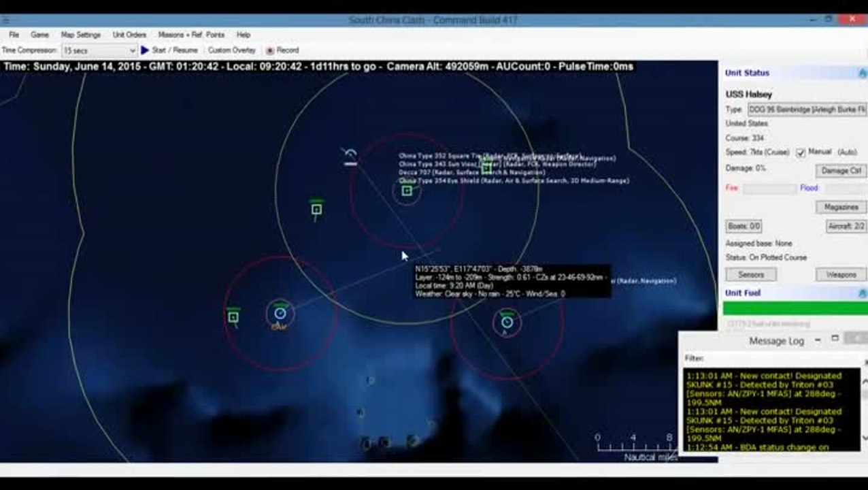The image size is (868, 490).
Task: Maximize the Message Log window
Action: coord(835,339)
